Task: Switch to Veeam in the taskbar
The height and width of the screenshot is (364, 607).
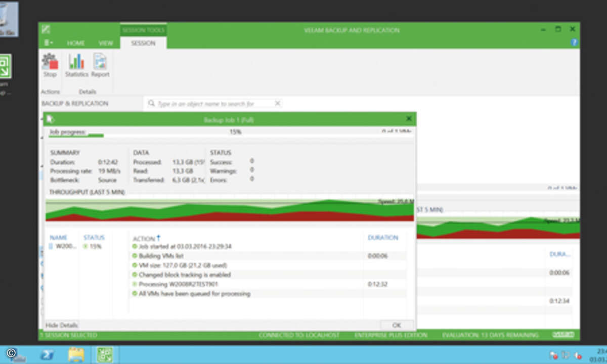Action: click(105, 354)
